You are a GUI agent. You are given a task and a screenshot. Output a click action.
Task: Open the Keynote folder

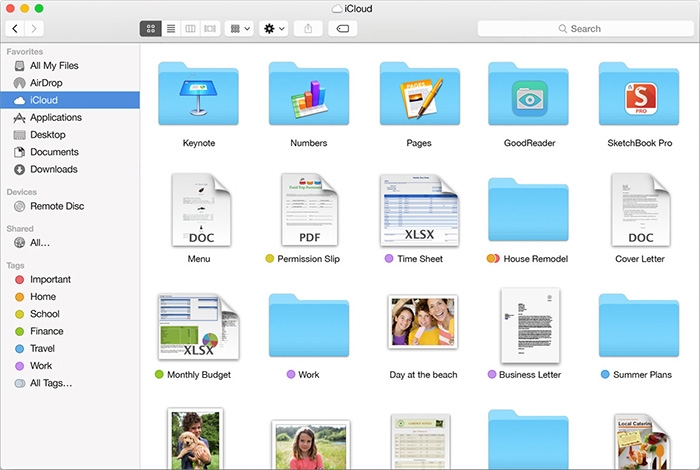pyautogui.click(x=198, y=94)
